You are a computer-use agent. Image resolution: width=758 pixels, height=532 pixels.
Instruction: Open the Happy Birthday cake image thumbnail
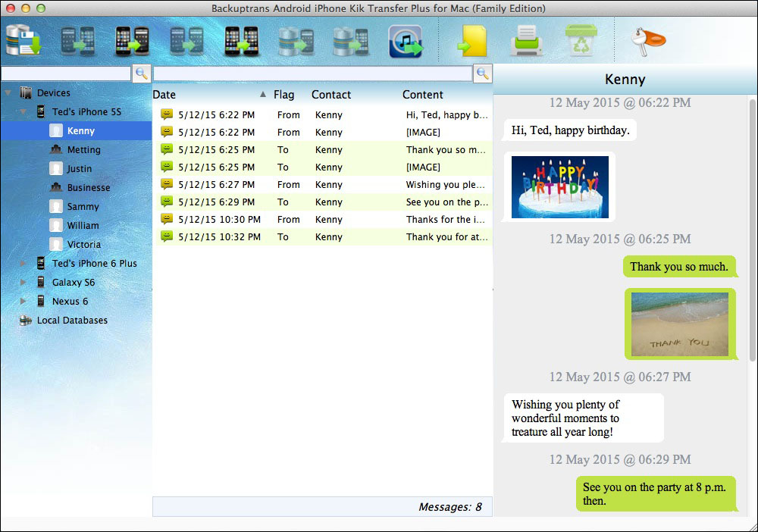(560, 187)
